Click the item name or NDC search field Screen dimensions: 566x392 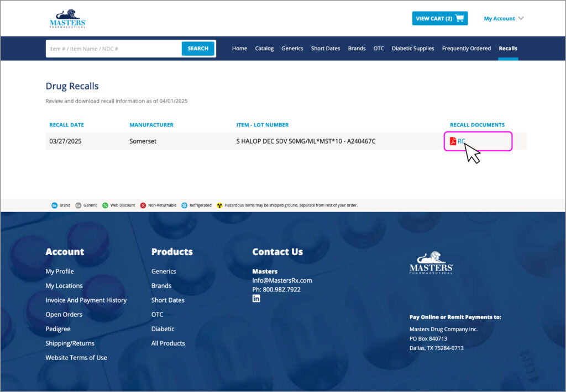[x=114, y=49]
